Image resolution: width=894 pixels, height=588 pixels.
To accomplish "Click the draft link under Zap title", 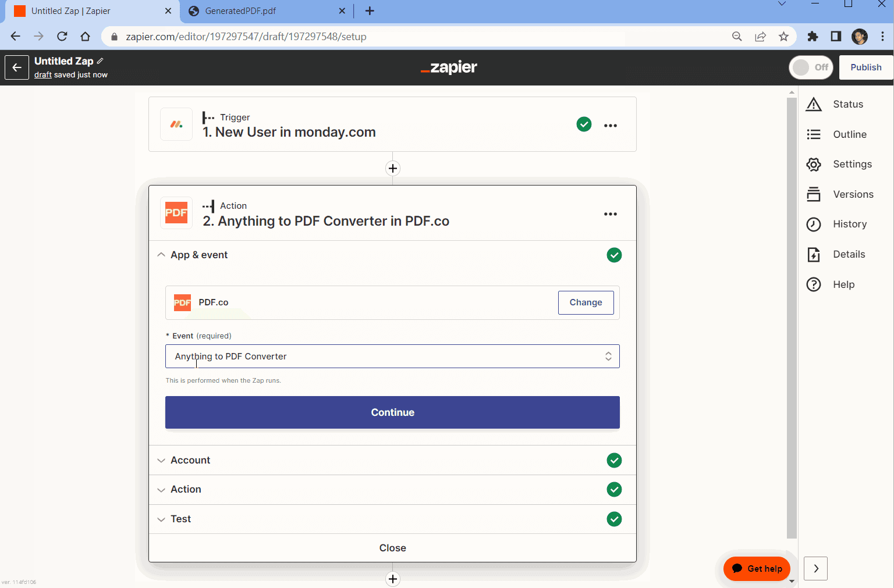I will (42, 75).
